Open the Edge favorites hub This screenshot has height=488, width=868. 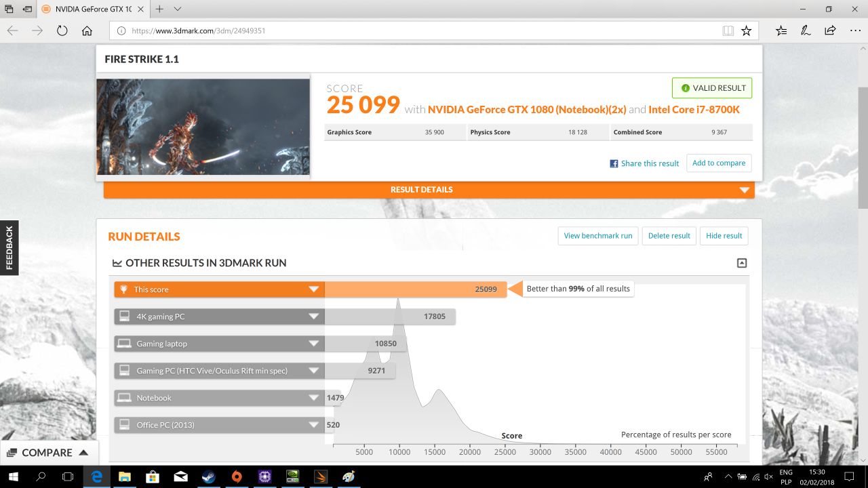781,30
